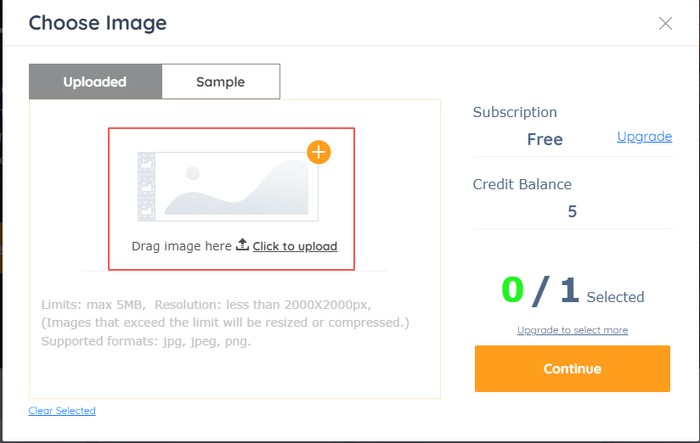Click the sun circle in placeholder graphic

(x=193, y=173)
